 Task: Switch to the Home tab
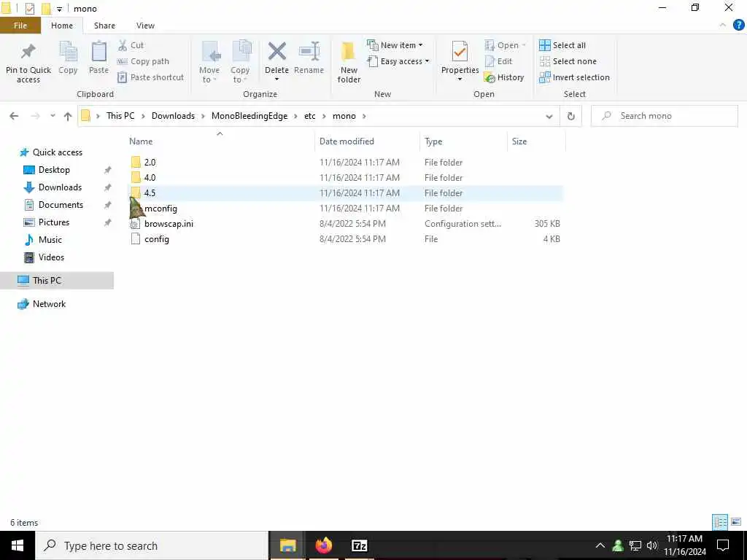pos(62,26)
